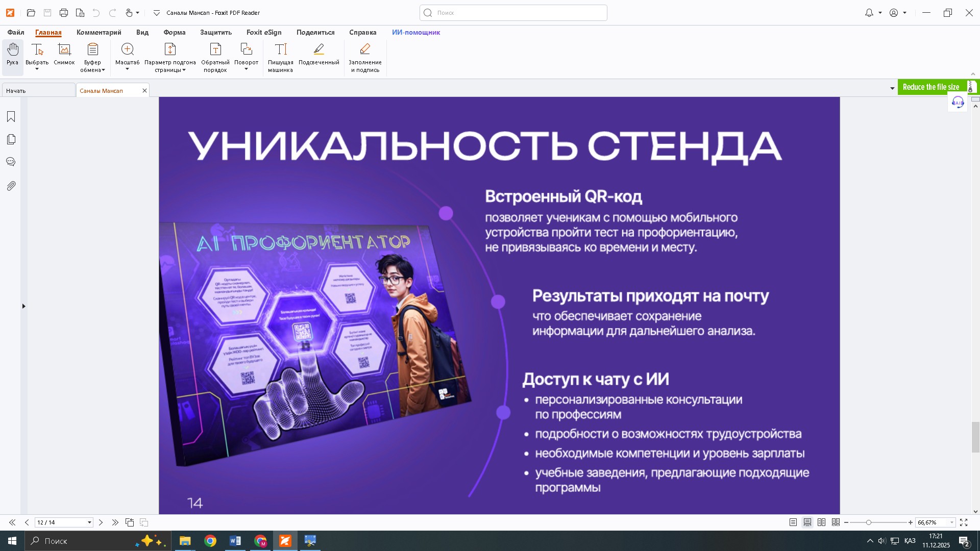Click the Снимок snapshot tool
Viewport: 980px width, 551px height.
[x=64, y=54]
